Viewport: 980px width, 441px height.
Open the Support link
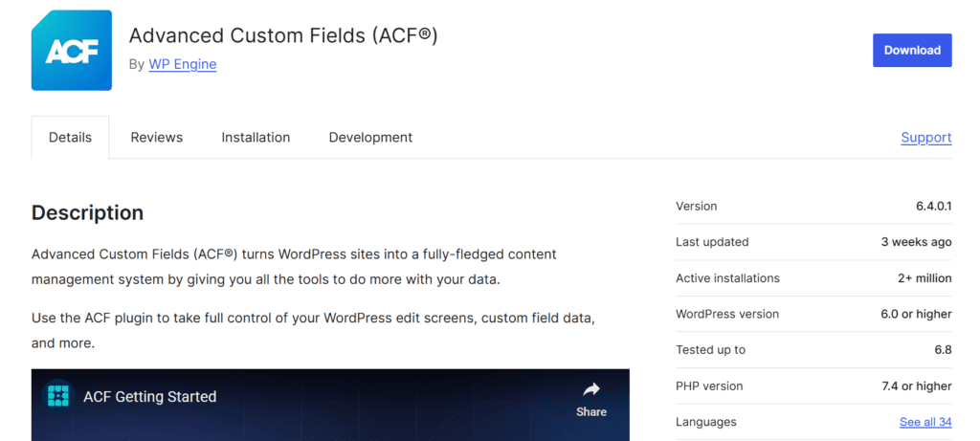coord(926,138)
